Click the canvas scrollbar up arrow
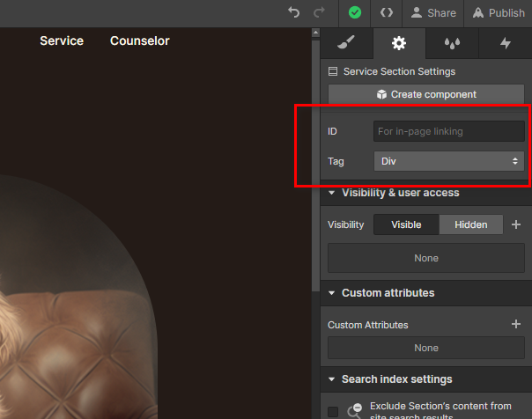The image size is (532, 419). click(x=316, y=33)
